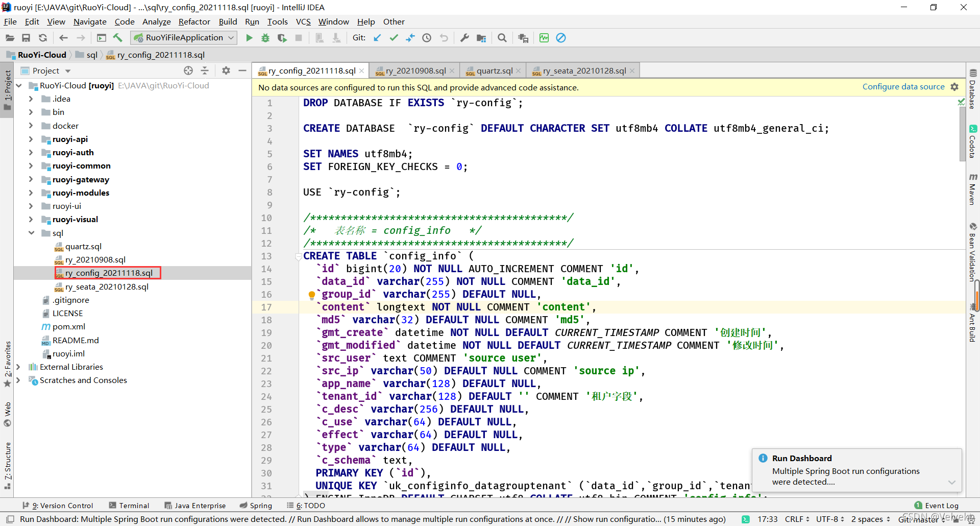The height and width of the screenshot is (526, 980).
Task: Close the ry_config_20211118.sql tab
Action: [x=361, y=71]
